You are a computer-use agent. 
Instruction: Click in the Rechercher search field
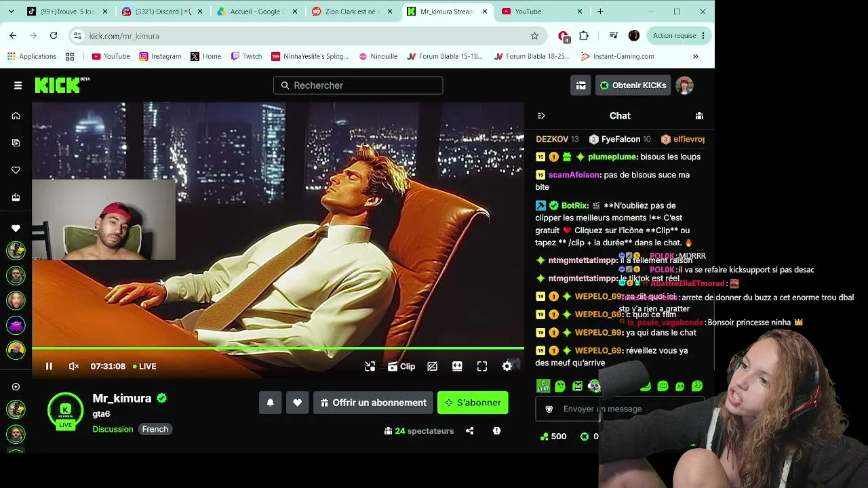[358, 85]
